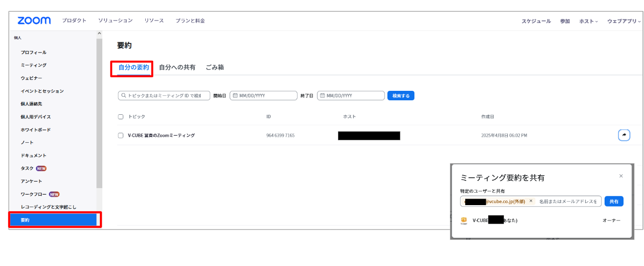
Task: Toggle the select-all トピック checkbox
Action: coord(120,117)
